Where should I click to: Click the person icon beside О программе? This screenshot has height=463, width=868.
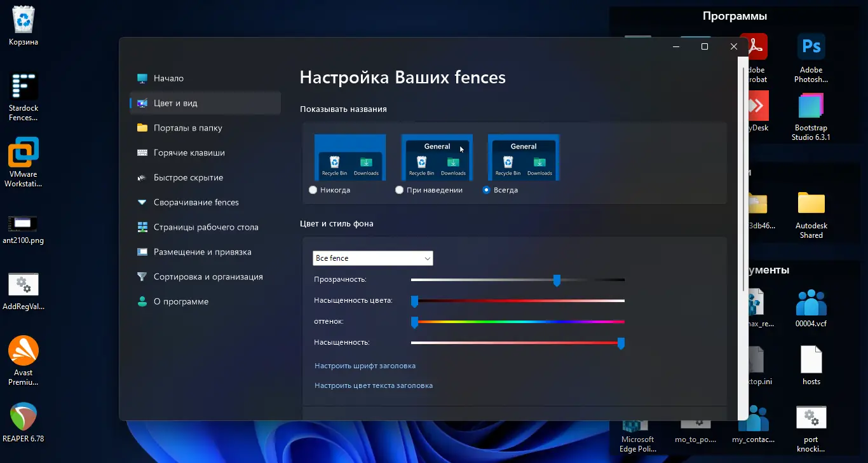coord(142,301)
